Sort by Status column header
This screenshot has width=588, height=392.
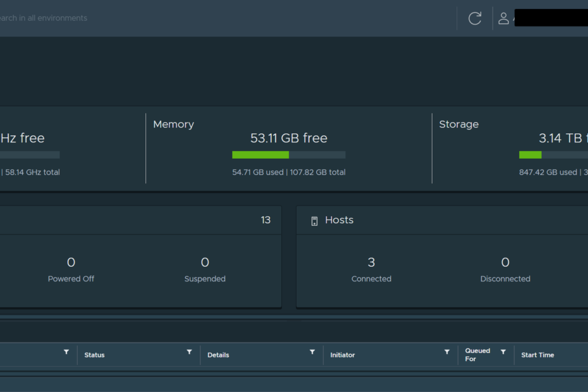[94, 355]
